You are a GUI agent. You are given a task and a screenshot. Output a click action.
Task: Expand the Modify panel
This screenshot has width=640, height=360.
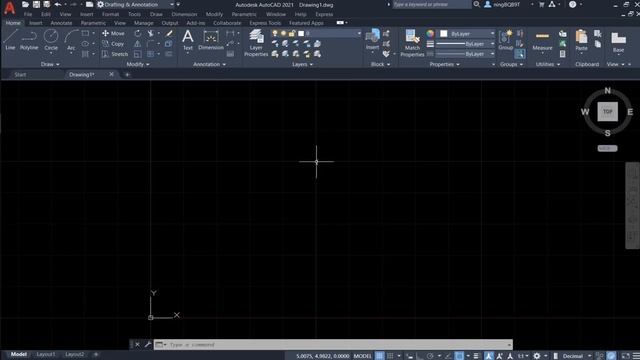(x=138, y=64)
